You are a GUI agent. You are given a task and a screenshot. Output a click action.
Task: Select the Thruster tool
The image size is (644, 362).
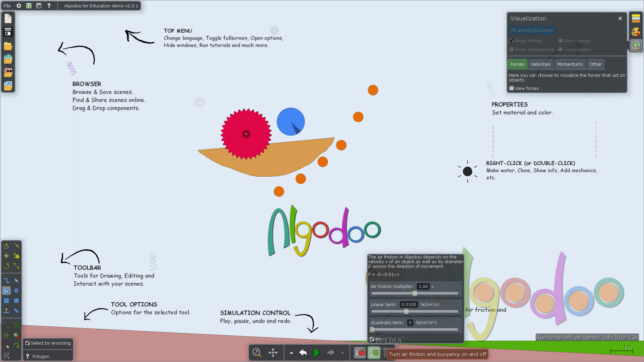click(x=16, y=336)
